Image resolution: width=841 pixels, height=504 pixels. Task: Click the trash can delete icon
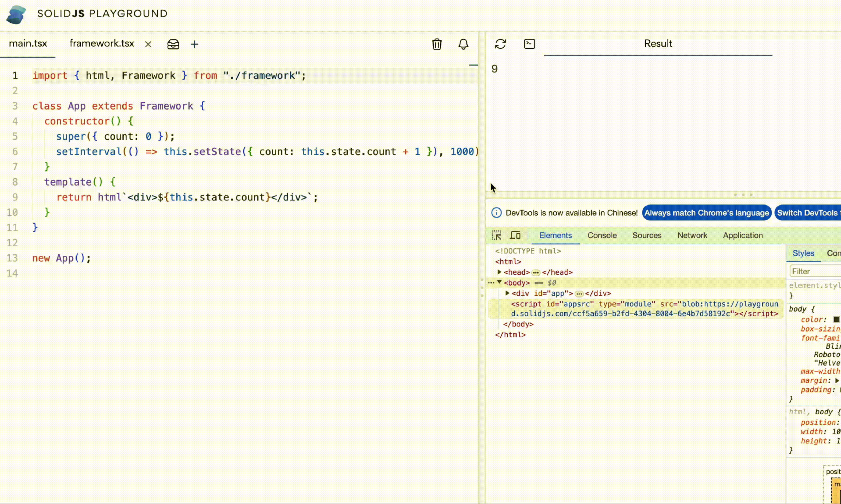tap(437, 44)
